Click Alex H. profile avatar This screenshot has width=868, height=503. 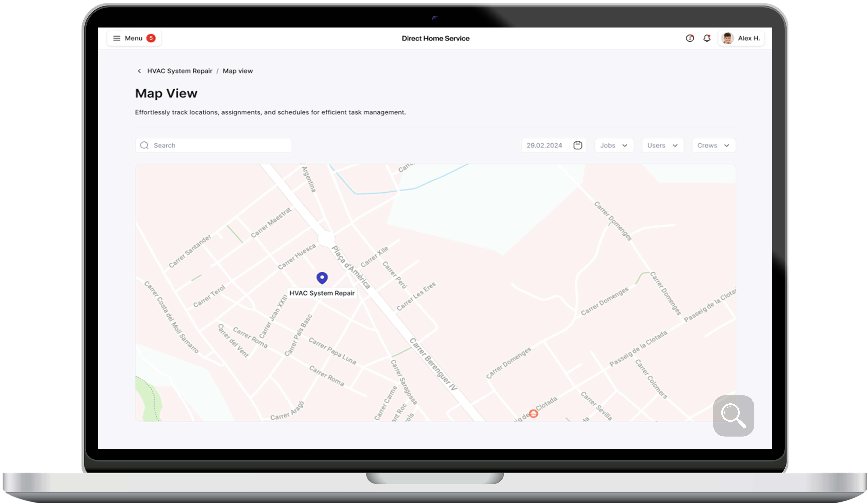point(727,38)
